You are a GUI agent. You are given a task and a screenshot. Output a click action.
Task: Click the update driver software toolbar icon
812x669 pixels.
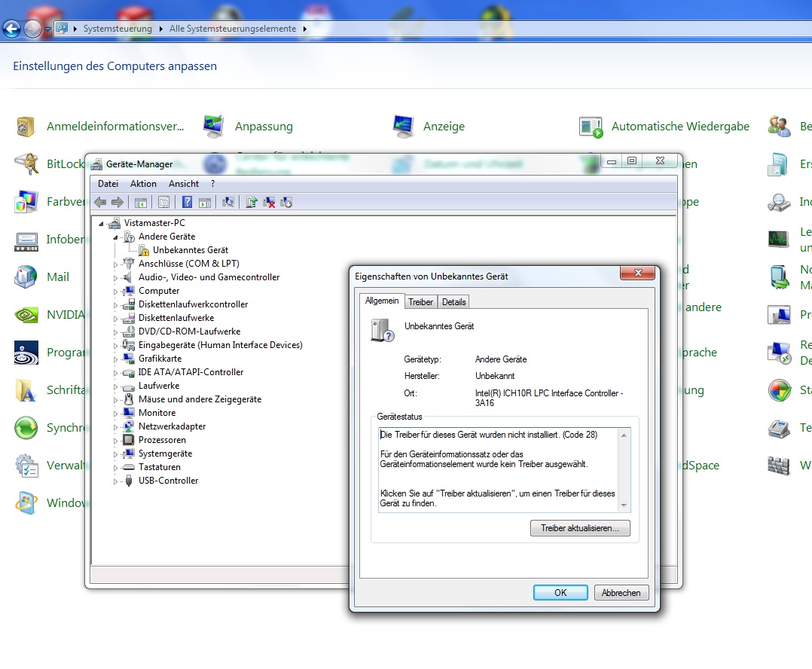[x=252, y=203]
